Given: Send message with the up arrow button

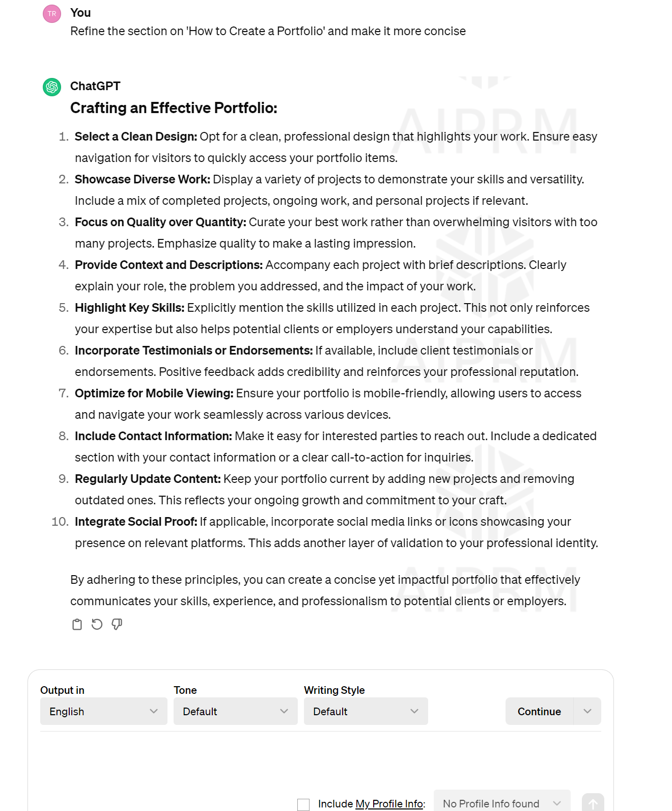Looking at the screenshot, I should (x=593, y=803).
